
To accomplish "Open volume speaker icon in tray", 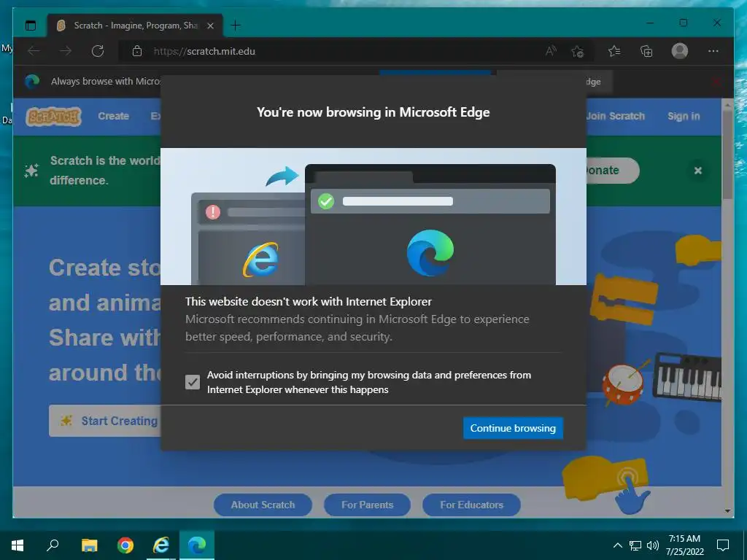I will (x=653, y=545).
